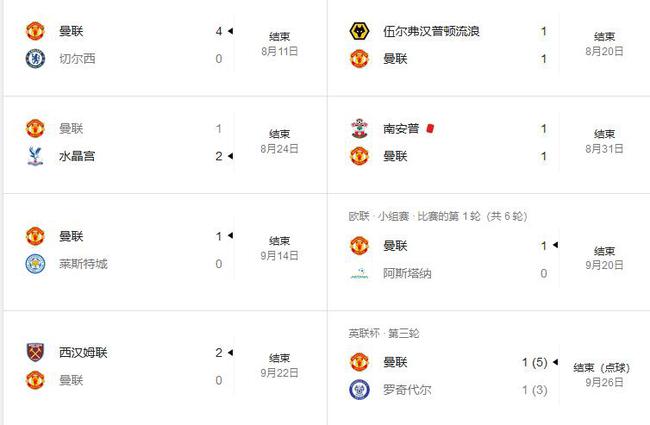Viewport: 650px width, 425px height.
Task: Click Southampton's red card icon
Action: tap(430, 129)
